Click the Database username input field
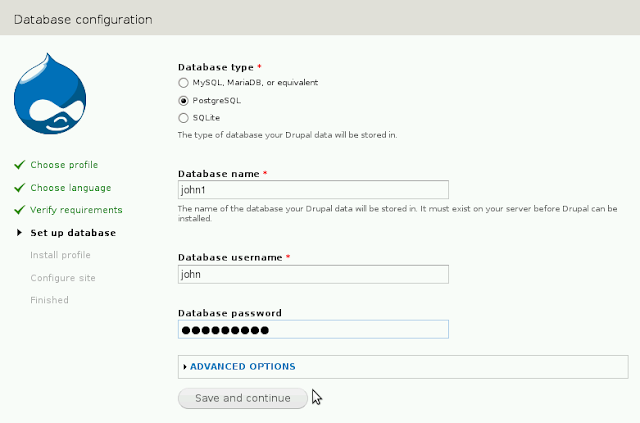Image resolution: width=640 pixels, height=423 pixels. [313, 274]
